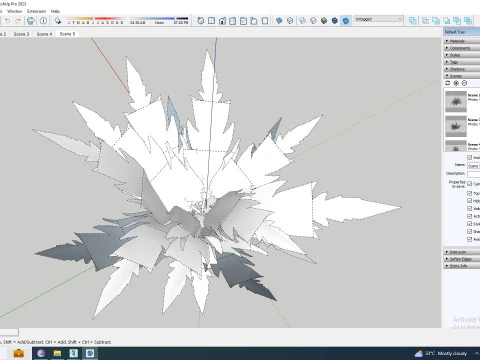480x360 pixels.
Task: Click the Trim solid tool icon
Action: click(457, 21)
